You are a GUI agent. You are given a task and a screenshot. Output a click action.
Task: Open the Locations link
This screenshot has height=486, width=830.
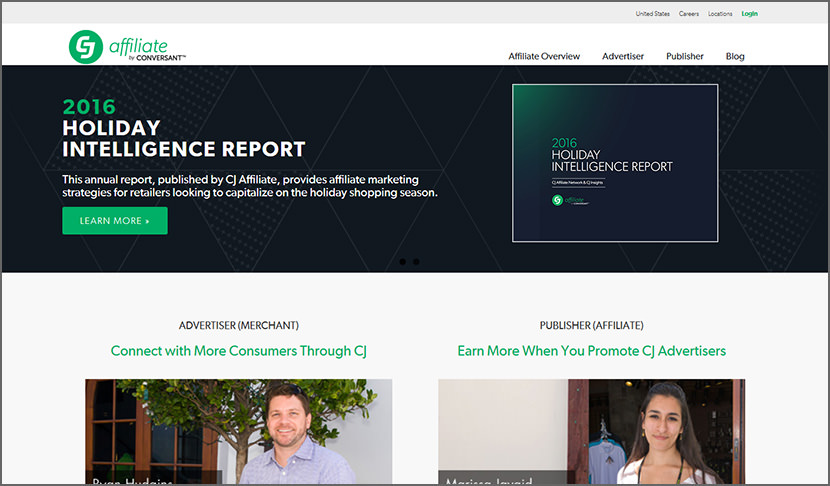pyautogui.click(x=720, y=14)
